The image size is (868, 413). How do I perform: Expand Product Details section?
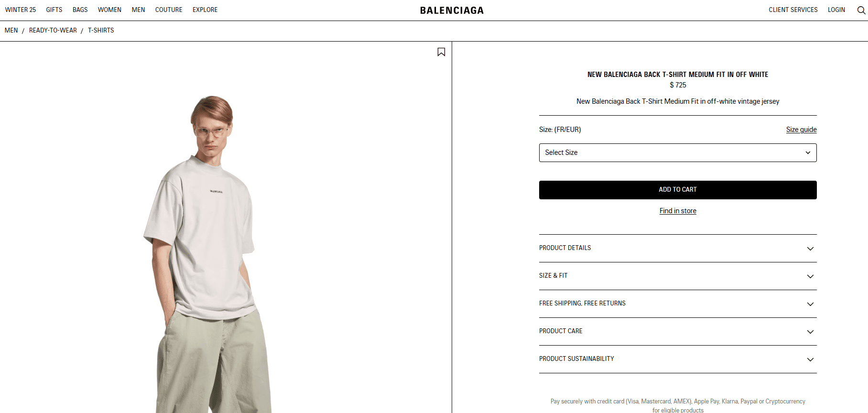[678, 248]
